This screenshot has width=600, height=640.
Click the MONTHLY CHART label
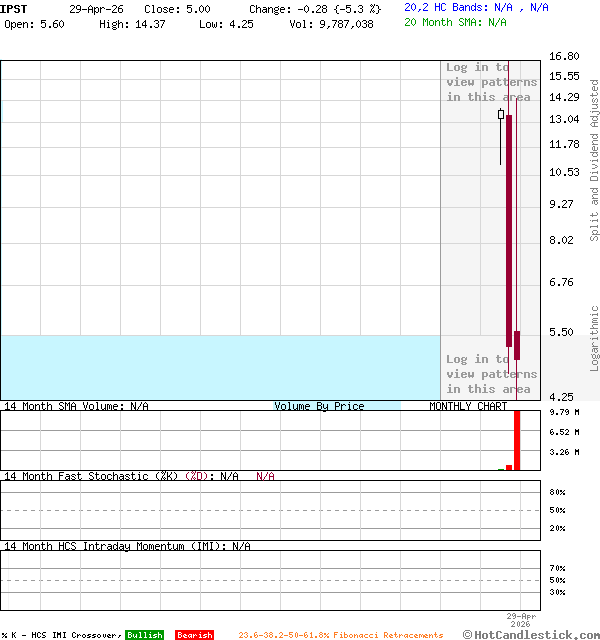click(x=468, y=406)
